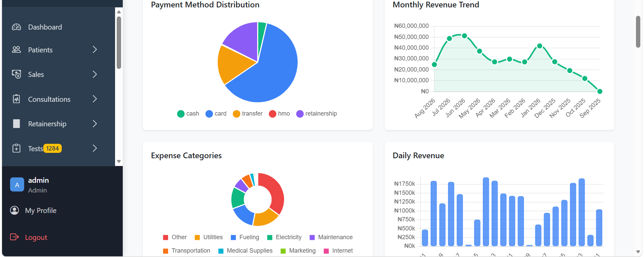Click the 1284 badge next to Tests
644x257 pixels.
click(53, 148)
